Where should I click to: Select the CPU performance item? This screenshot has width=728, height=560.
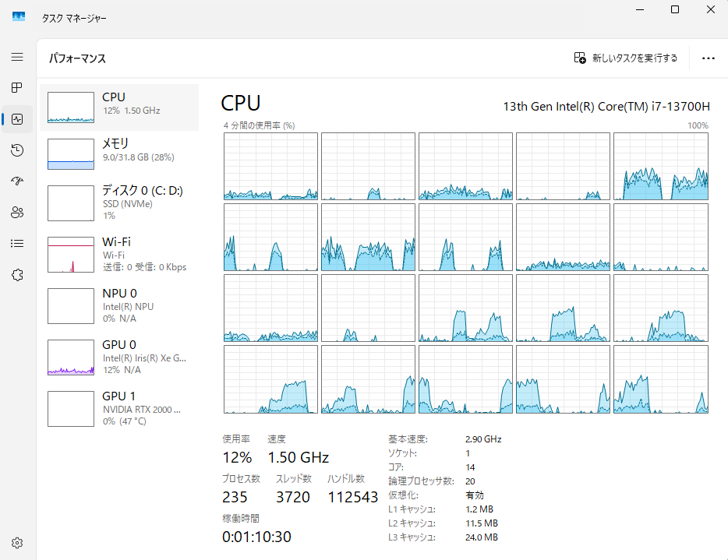[119, 107]
